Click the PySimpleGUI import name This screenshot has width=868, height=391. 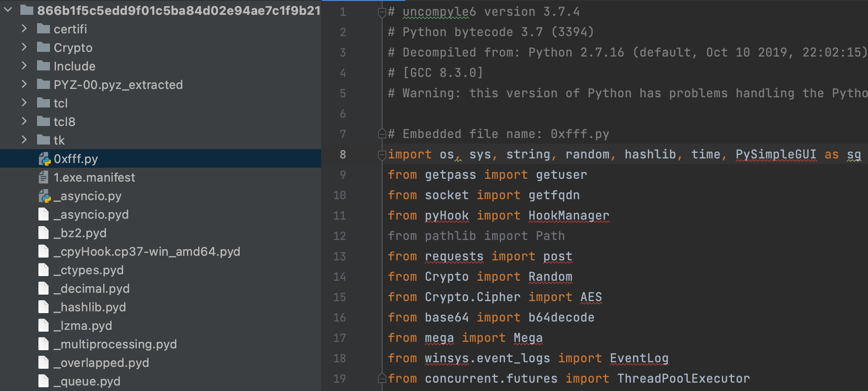pyautogui.click(x=775, y=154)
